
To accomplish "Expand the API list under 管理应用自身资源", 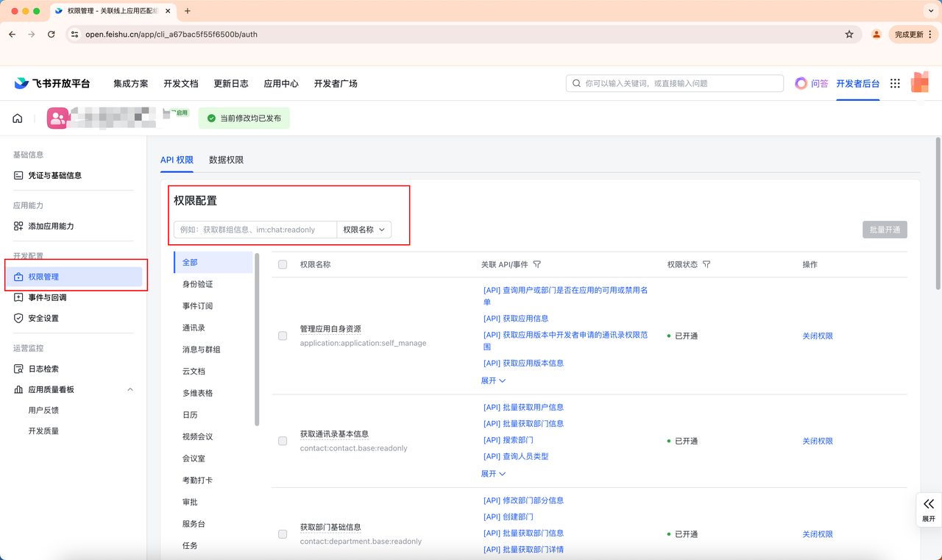I will (493, 380).
